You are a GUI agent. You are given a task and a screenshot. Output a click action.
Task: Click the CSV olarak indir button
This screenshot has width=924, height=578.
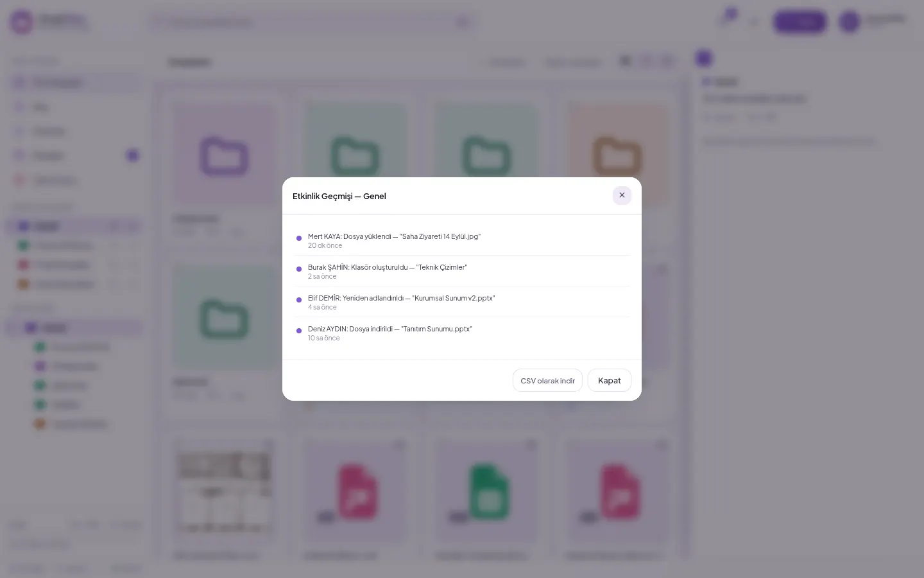(547, 380)
